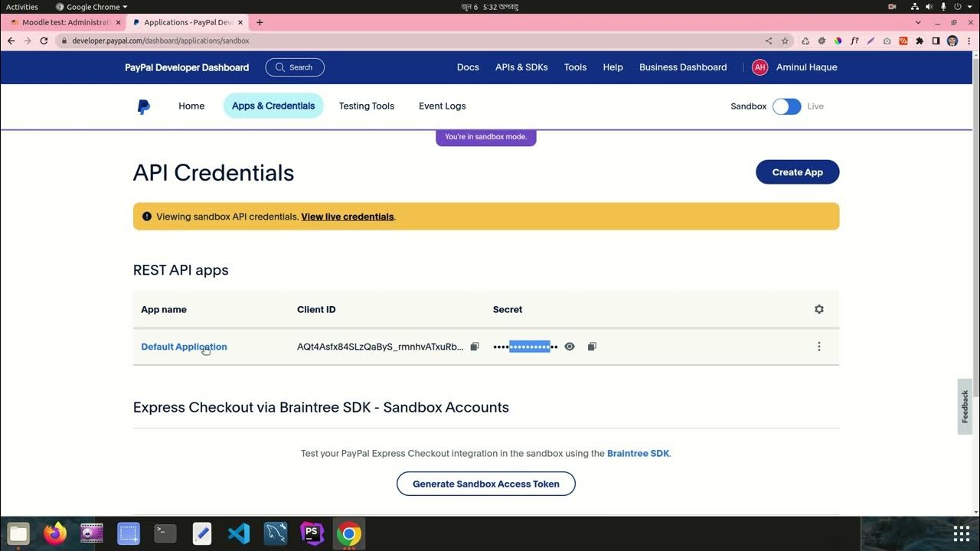Viewport: 980px width, 551px height.
Task: Open the Event Logs tab
Action: click(x=442, y=106)
